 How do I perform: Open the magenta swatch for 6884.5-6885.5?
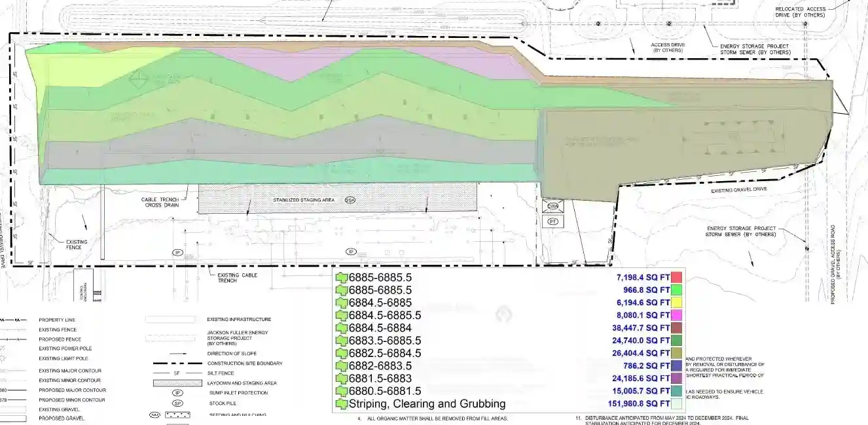tap(677, 315)
